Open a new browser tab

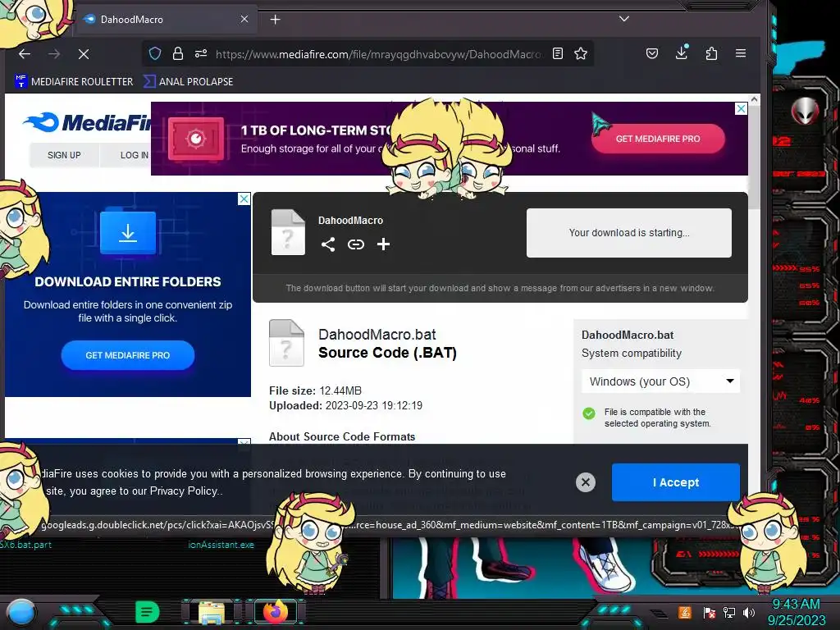pyautogui.click(x=276, y=20)
